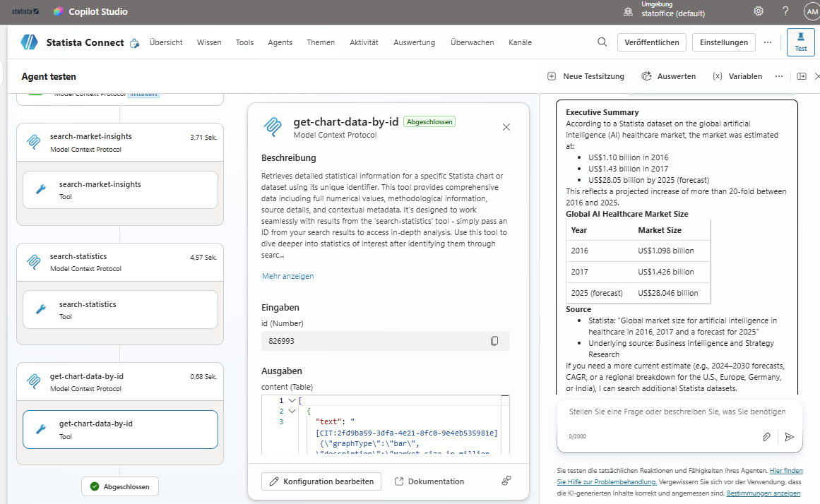
Task: Click the wrench icon of search-market-insights tool
Action: point(41,189)
